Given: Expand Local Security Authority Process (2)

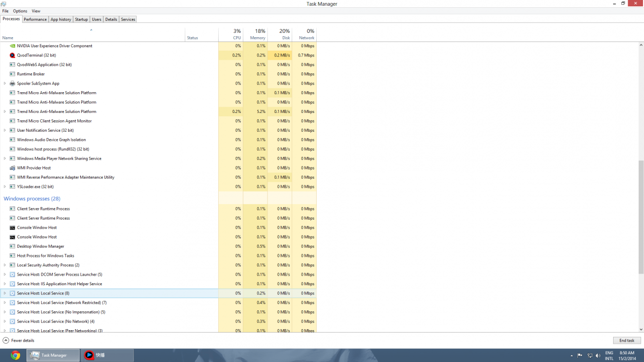Looking at the screenshot, I should coord(5,265).
